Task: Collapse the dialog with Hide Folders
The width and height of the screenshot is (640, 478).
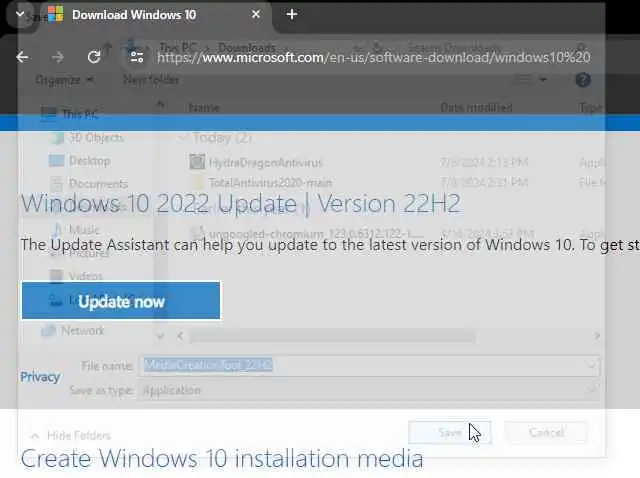Action: [x=71, y=436]
